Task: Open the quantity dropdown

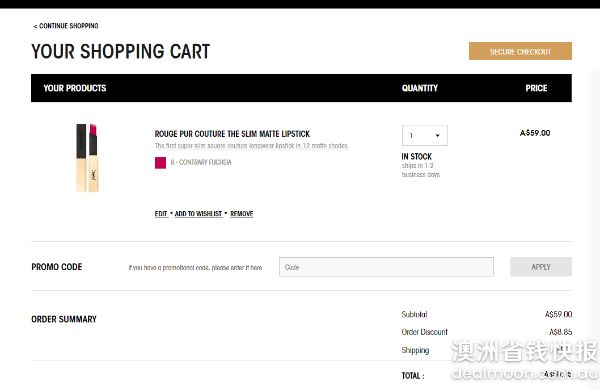Action: (425, 135)
